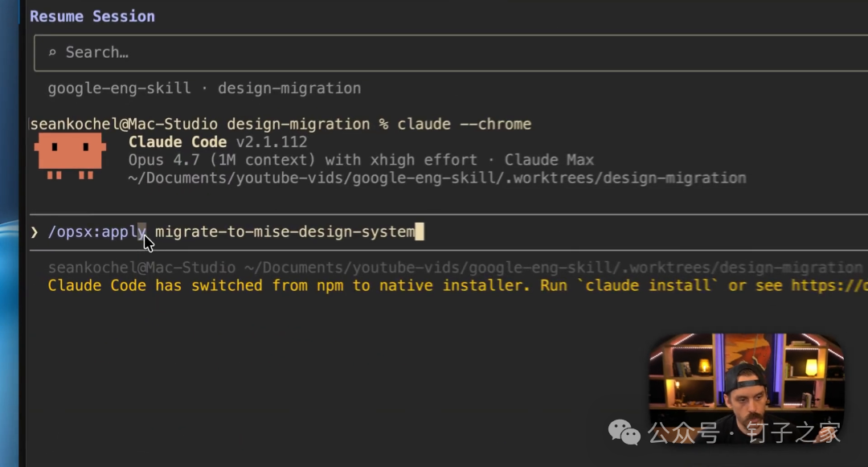The image size is (868, 467).
Task: Click the 'Claude Code' bold title text
Action: 178,142
